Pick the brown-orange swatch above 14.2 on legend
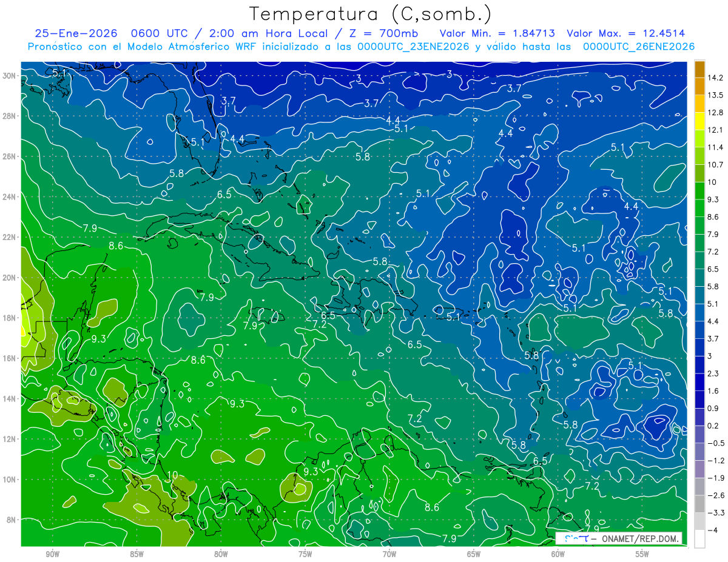The image size is (728, 562). click(x=699, y=69)
